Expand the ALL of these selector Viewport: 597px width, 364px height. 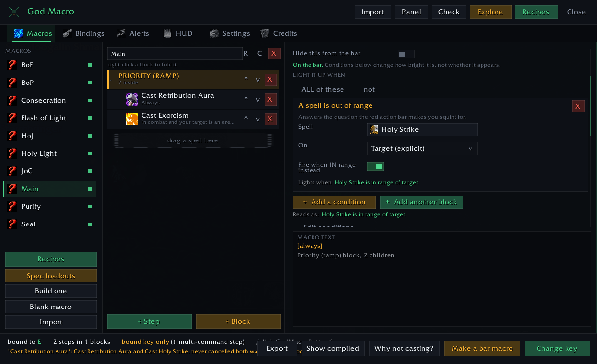323,89
